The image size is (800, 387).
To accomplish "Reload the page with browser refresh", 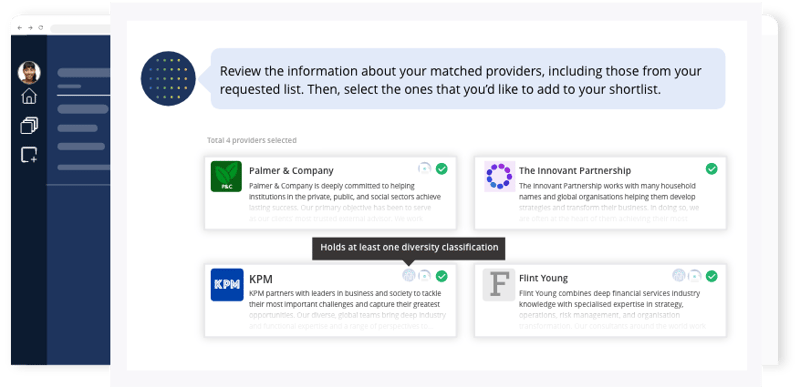I will [41, 28].
